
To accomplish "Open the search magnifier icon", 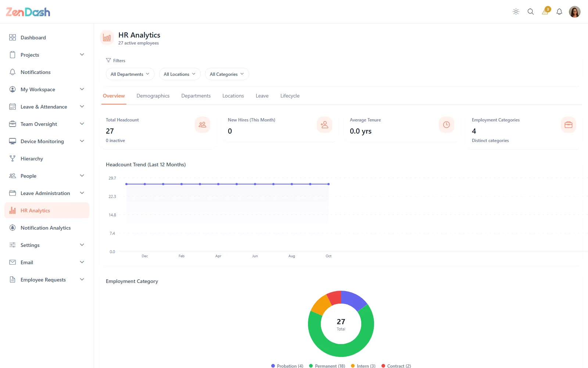I will (531, 12).
